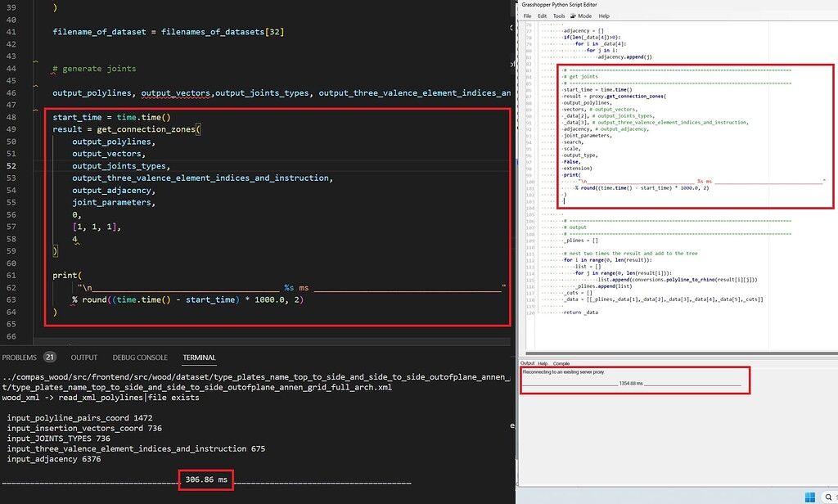838x504 pixels.
Task: Open the Help tab in Grasshopper output panel
Action: tap(541, 363)
